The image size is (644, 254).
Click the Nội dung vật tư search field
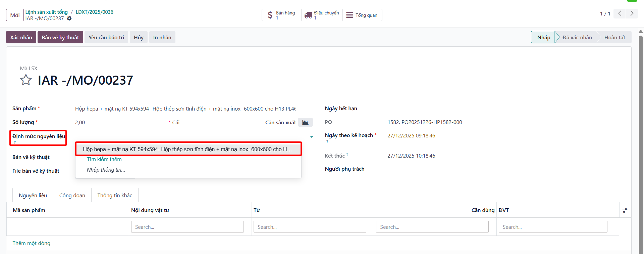187,227
